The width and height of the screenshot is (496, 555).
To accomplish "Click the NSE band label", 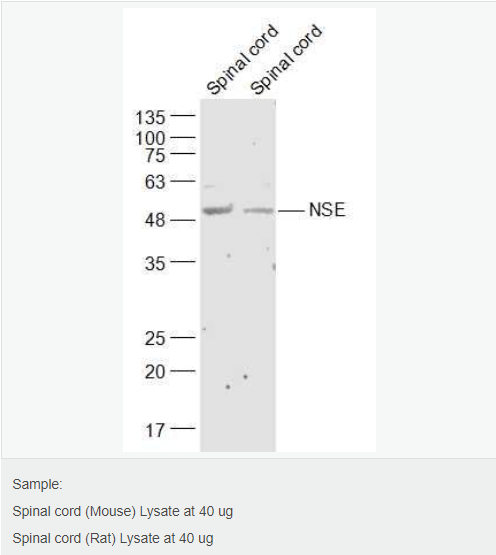I will 327,210.
